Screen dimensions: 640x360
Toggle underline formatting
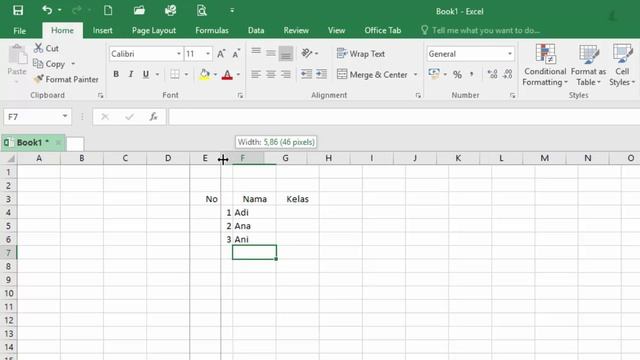click(146, 74)
